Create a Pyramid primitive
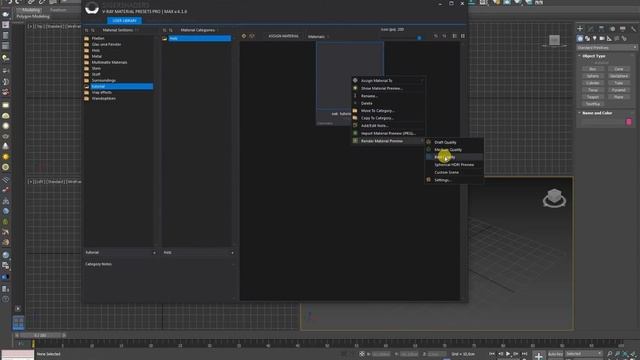Viewport: 640px width, 360px height. pyautogui.click(x=619, y=90)
